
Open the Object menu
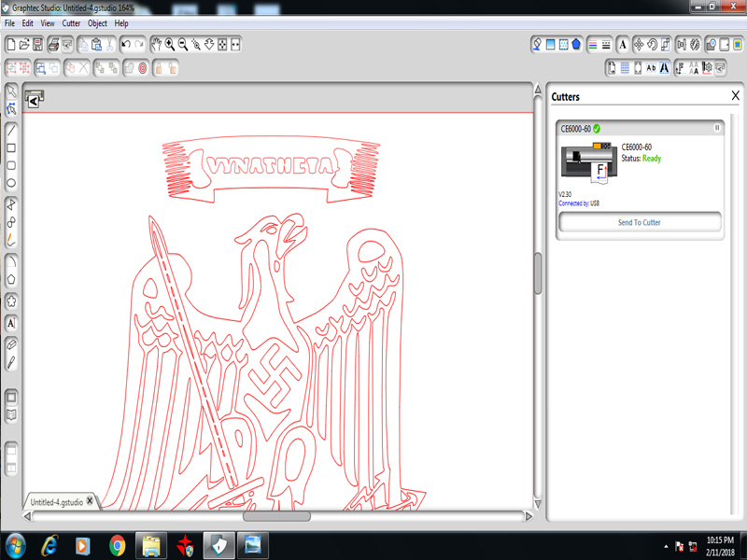pyautogui.click(x=97, y=23)
